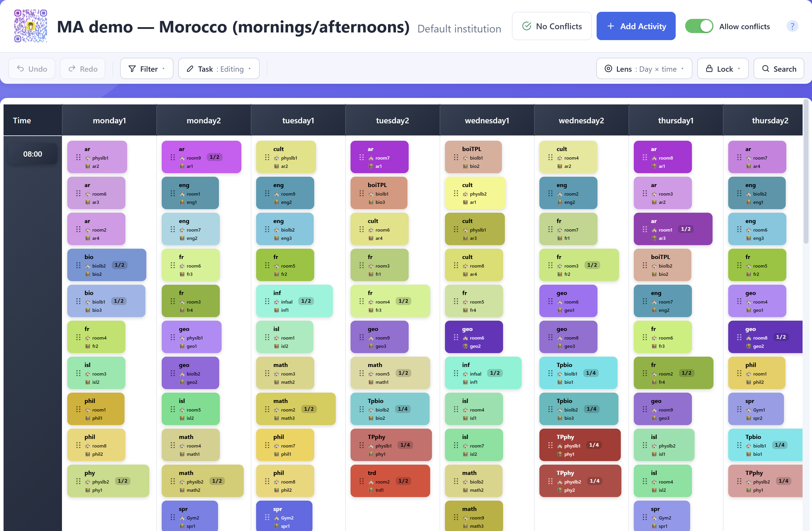Screen dimensions: 812x531
Task: Click 1/2 badge on monday2 ar room9 card
Action: coord(215,157)
